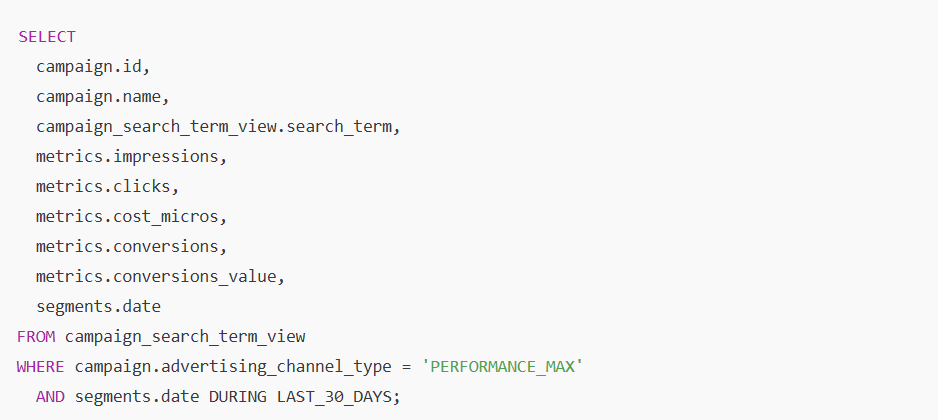Screen dimensions: 938x420
Task: Select the metrics.clicks line
Action: pyautogui.click(x=107, y=187)
